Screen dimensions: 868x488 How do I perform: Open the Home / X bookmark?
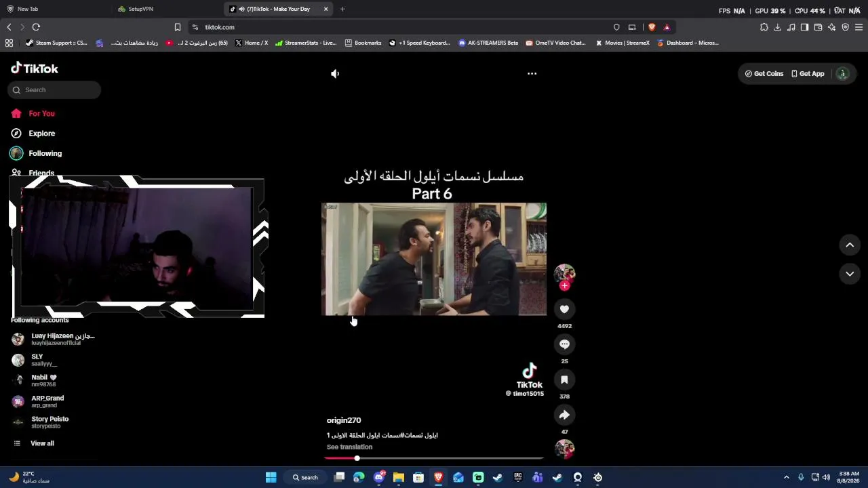[252, 43]
